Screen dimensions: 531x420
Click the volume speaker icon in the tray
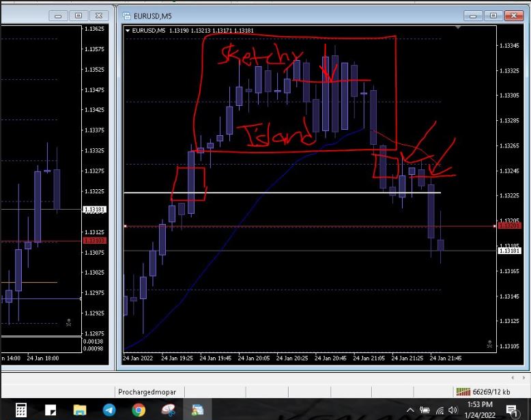pos(453,410)
